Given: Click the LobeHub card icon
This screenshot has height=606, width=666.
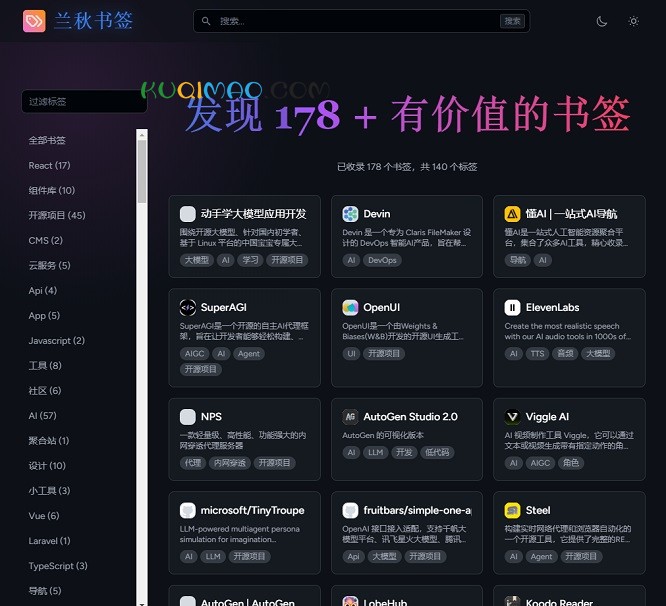Looking at the screenshot, I should click(x=350, y=601).
